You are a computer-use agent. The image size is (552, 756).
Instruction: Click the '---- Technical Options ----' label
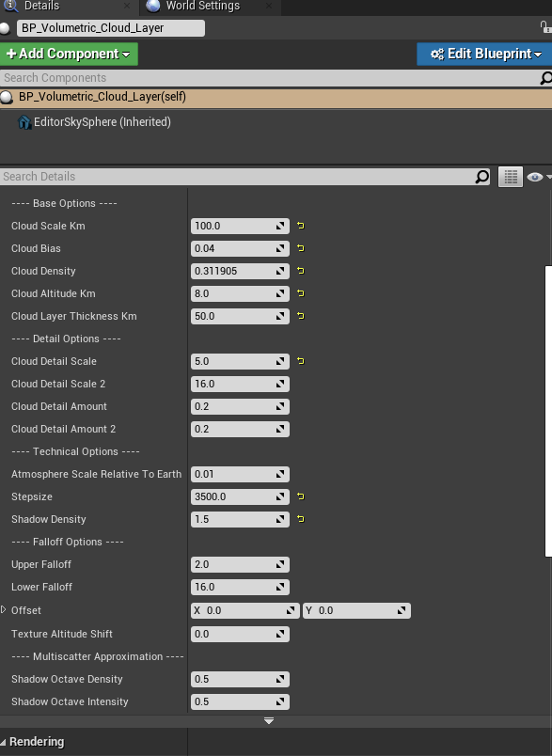pos(75,451)
